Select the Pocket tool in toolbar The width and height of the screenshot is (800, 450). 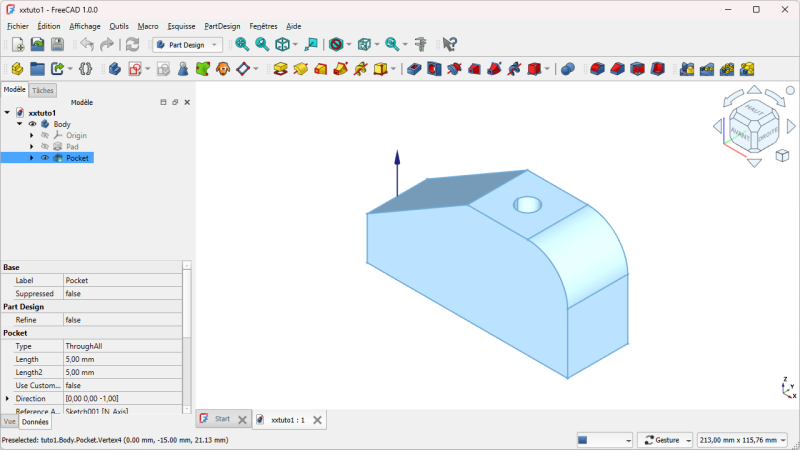pos(414,69)
